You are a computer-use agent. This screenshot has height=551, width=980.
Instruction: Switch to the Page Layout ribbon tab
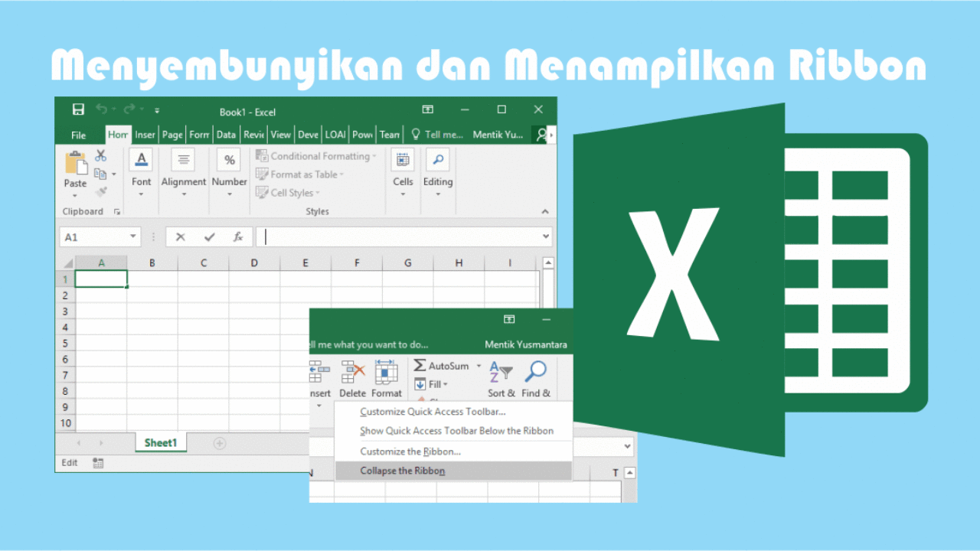(172, 135)
